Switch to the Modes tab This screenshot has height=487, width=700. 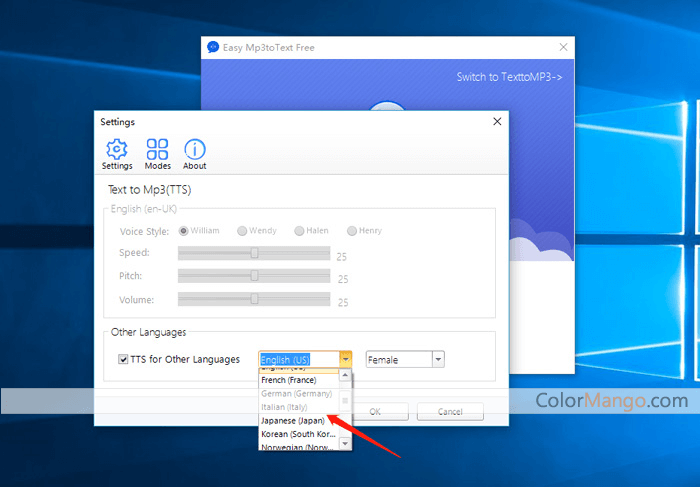[158, 154]
